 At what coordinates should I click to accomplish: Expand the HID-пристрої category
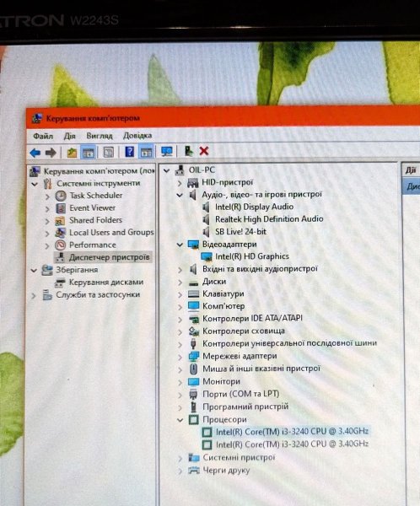pos(180,183)
